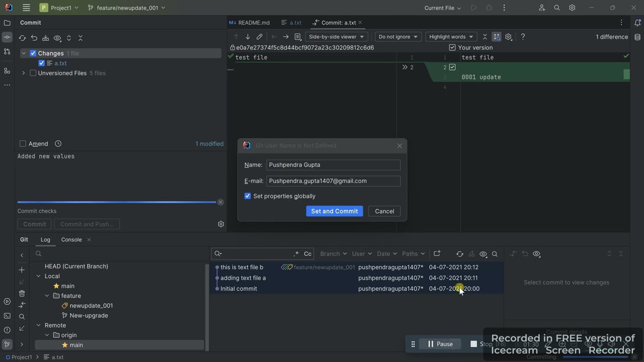Switch to the Git Log tab
This screenshot has width=644, height=362.
45,240
